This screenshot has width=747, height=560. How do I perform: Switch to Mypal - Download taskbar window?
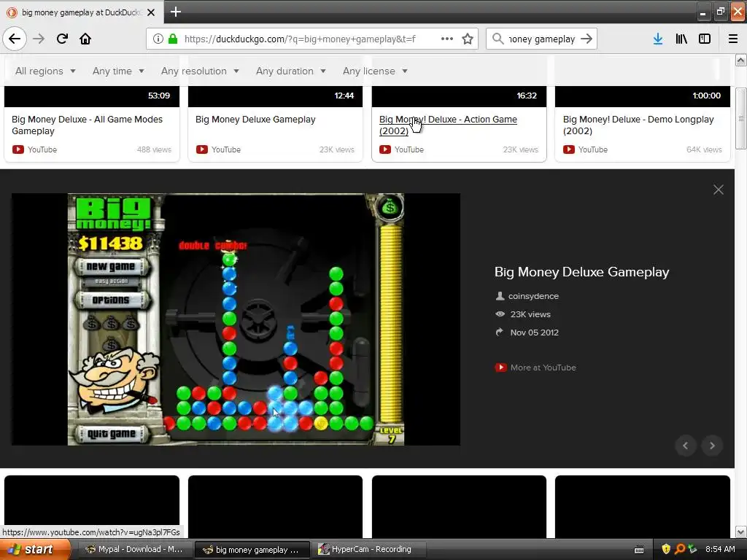pyautogui.click(x=134, y=549)
